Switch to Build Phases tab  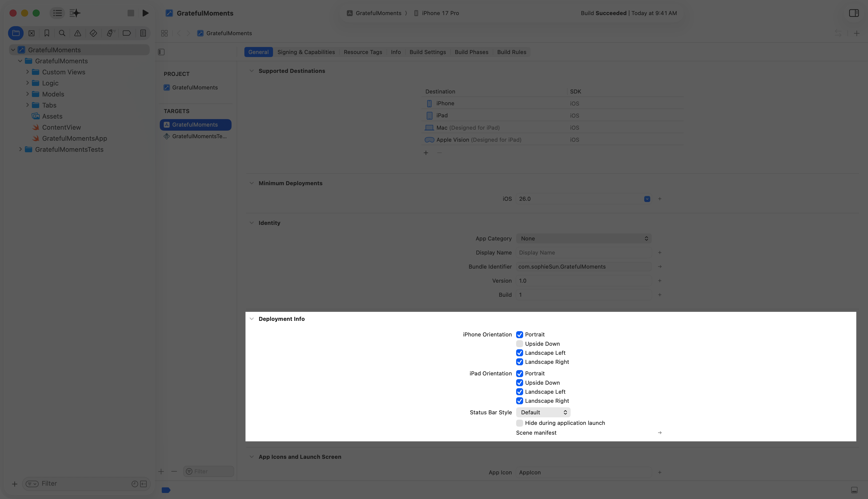pos(471,52)
